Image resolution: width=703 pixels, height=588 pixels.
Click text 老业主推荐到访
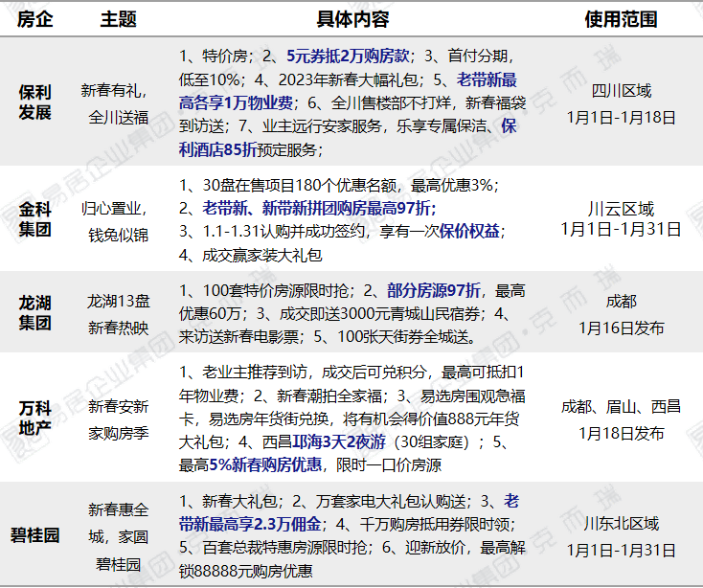[x=254, y=372]
